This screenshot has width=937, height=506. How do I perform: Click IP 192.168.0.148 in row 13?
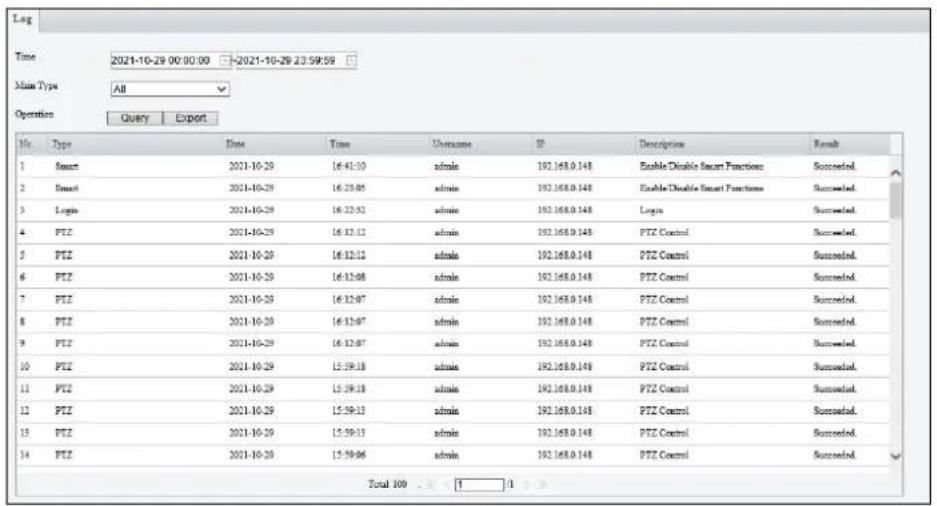[x=565, y=433]
